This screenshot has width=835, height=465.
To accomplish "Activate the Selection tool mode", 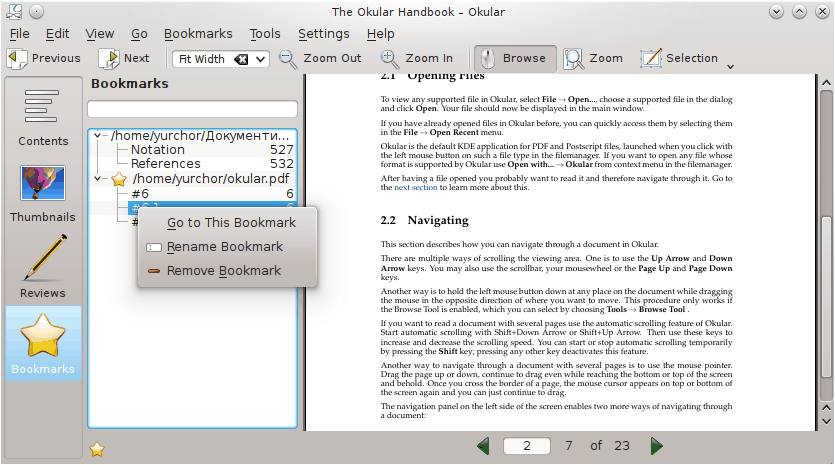I will coord(680,58).
